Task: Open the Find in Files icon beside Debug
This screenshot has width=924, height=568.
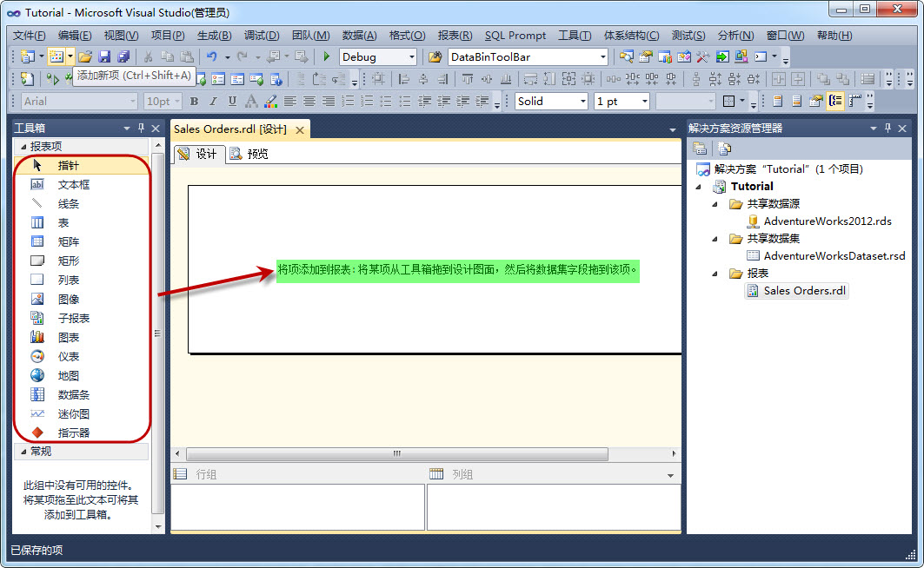Action: pyautogui.click(x=435, y=56)
